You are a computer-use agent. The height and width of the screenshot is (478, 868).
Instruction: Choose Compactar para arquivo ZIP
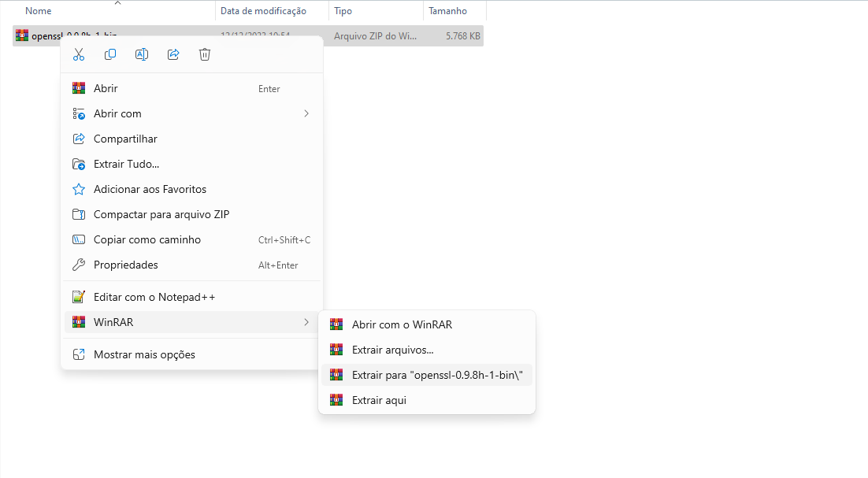pyautogui.click(x=161, y=215)
